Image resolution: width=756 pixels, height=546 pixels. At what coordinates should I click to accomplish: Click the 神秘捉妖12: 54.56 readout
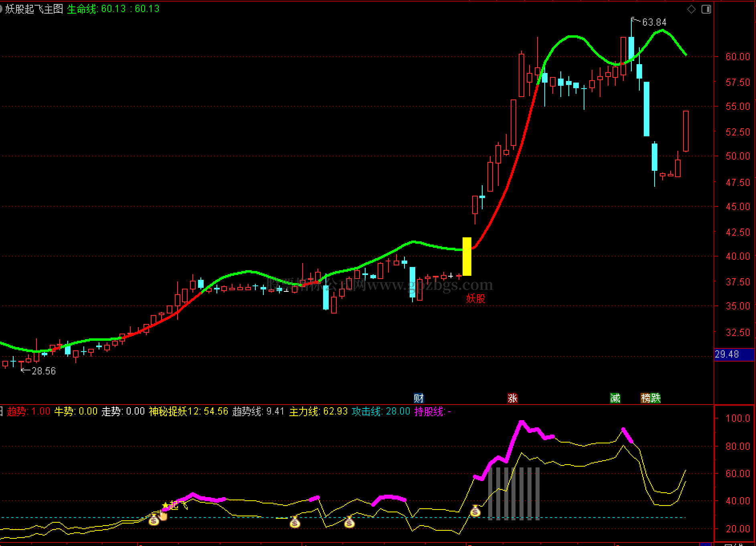tap(188, 411)
